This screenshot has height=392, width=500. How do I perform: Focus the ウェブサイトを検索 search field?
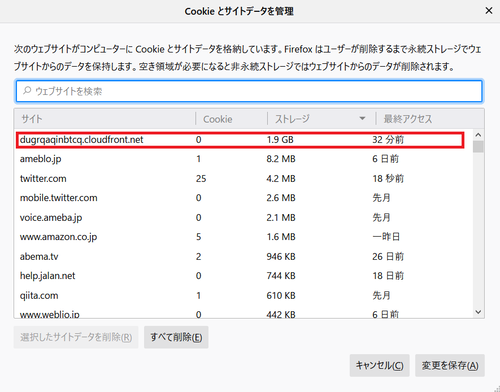pyautogui.click(x=249, y=91)
